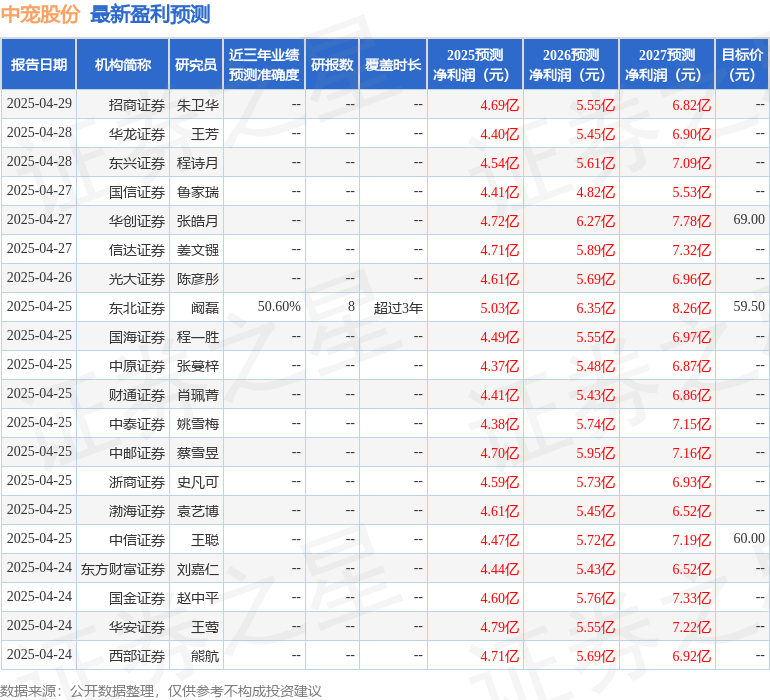Click the 5.03亿 2025 forecast

[x=499, y=308]
